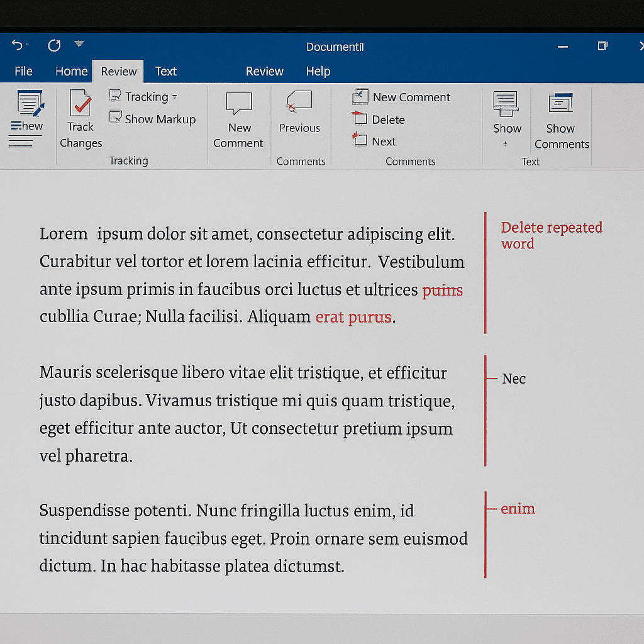Go to Previous comment icon

[299, 101]
